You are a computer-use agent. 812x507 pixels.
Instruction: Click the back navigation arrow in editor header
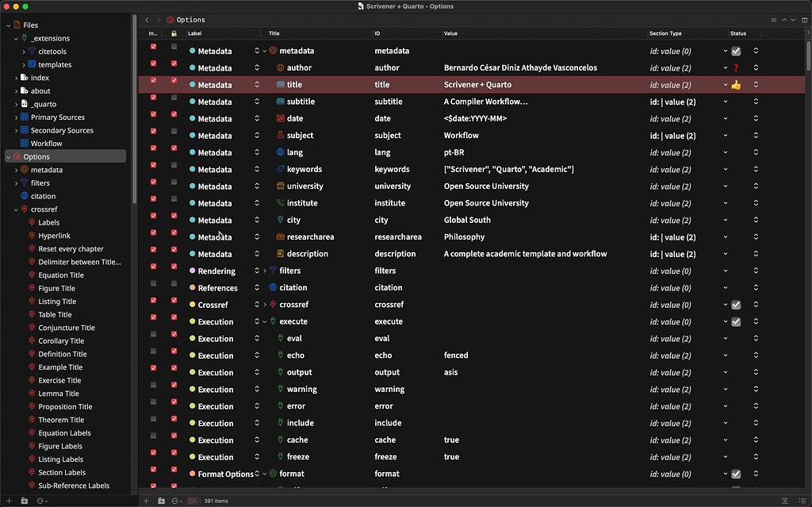click(x=146, y=19)
